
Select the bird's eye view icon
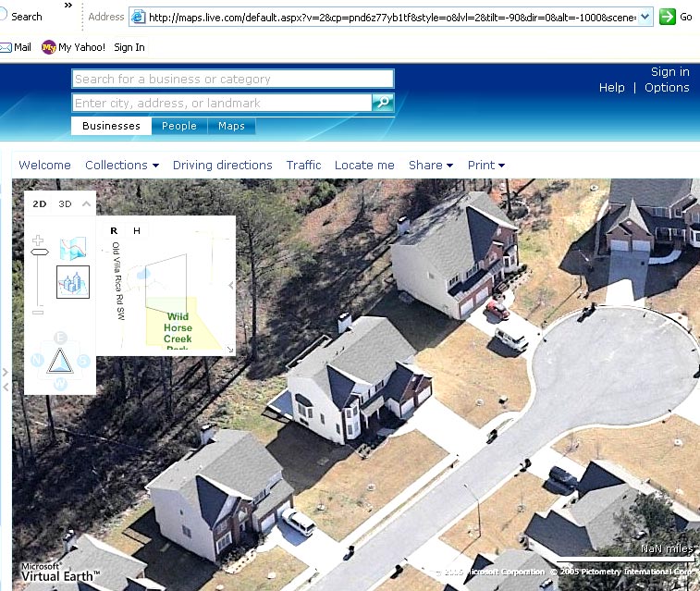[73, 282]
